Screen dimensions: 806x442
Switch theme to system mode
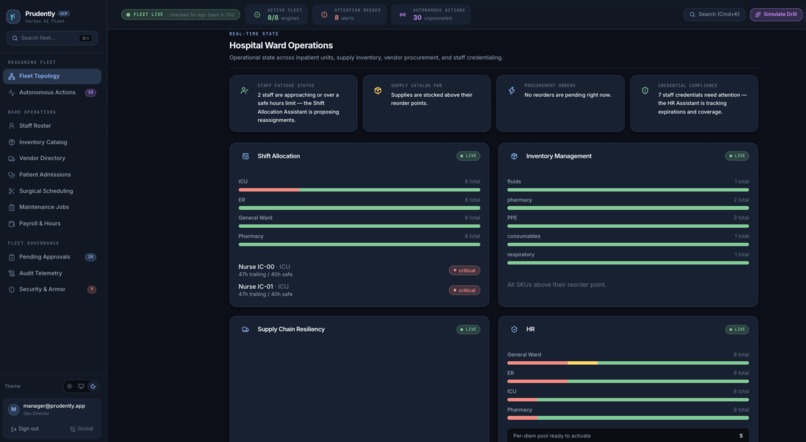click(x=81, y=386)
